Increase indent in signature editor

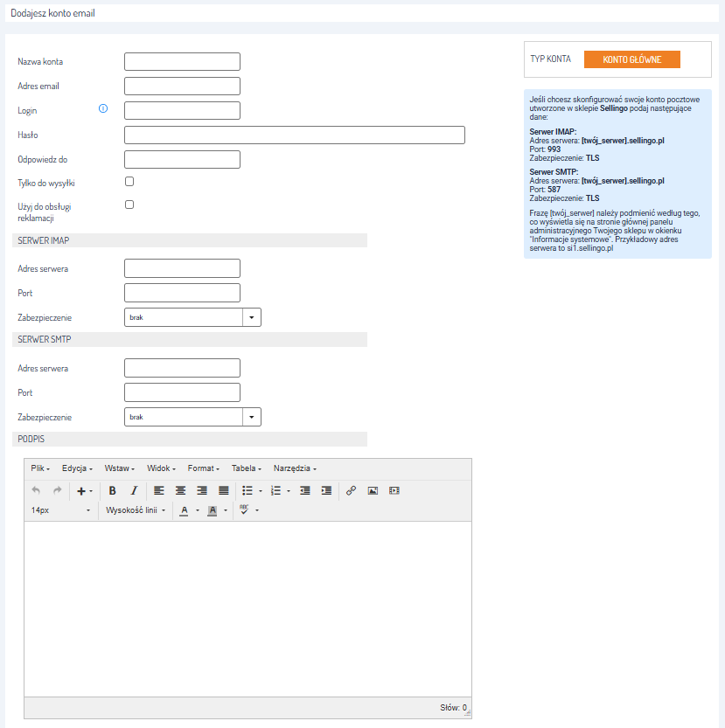pos(326,491)
